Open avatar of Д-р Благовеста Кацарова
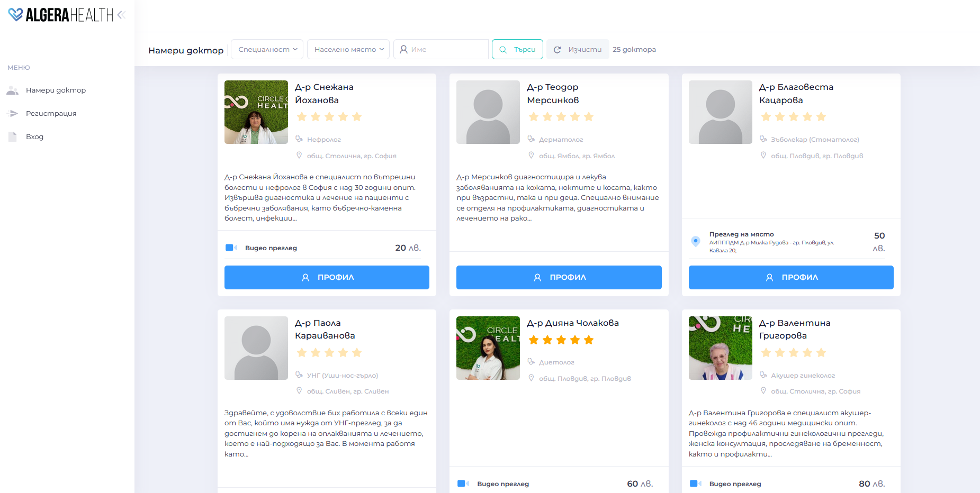Viewport: 980px width, 493px height. pos(721,112)
